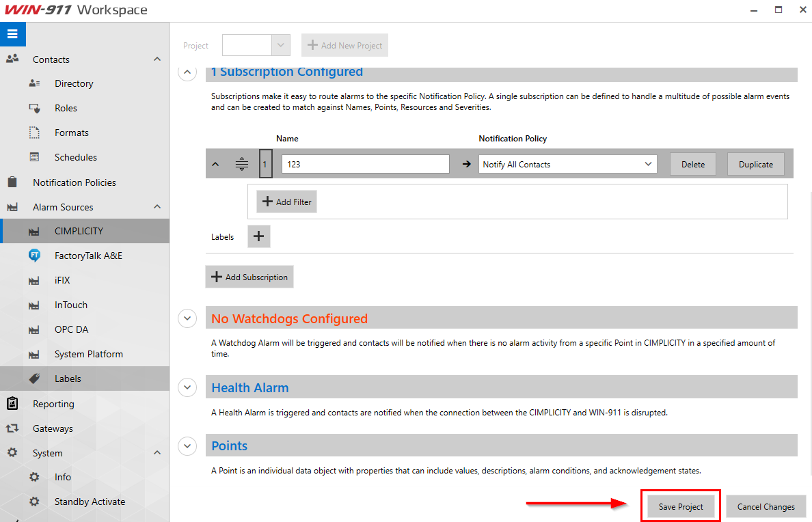Click the Labels tag icon
Image resolution: width=812 pixels, height=522 pixels.
[x=34, y=379]
